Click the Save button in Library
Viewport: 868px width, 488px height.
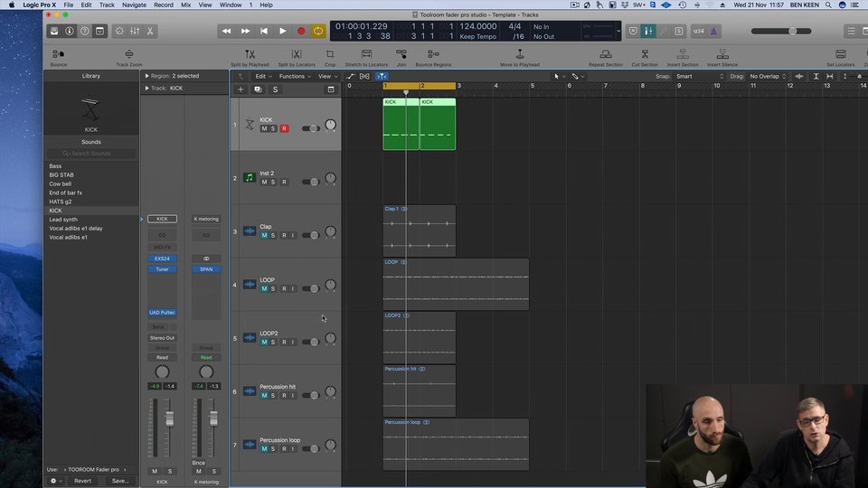coord(120,481)
